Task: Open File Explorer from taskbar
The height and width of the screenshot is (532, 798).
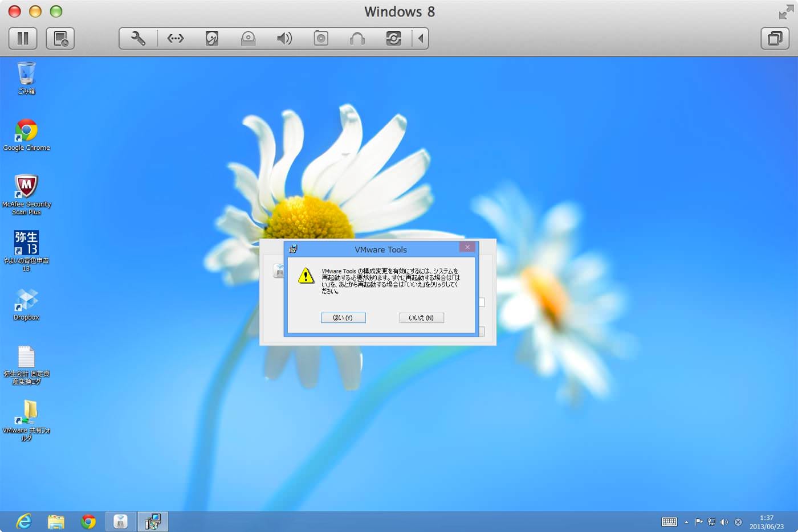Action: tap(56, 521)
